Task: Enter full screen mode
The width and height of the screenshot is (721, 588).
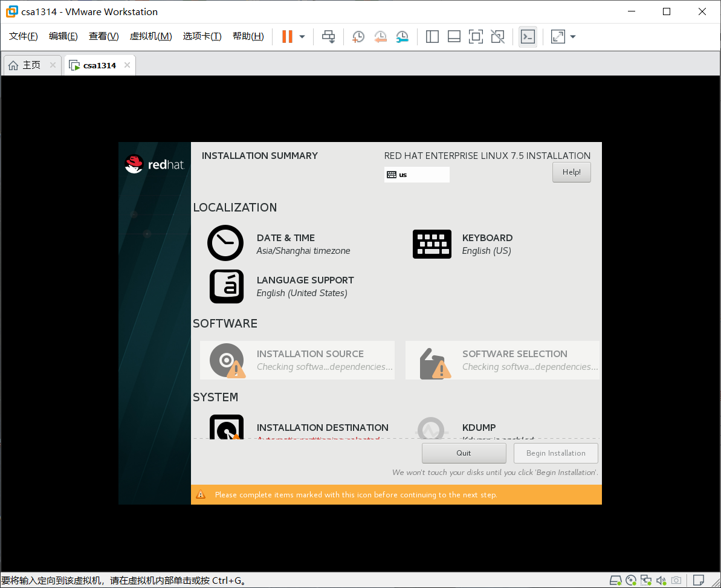Action: 476,36
